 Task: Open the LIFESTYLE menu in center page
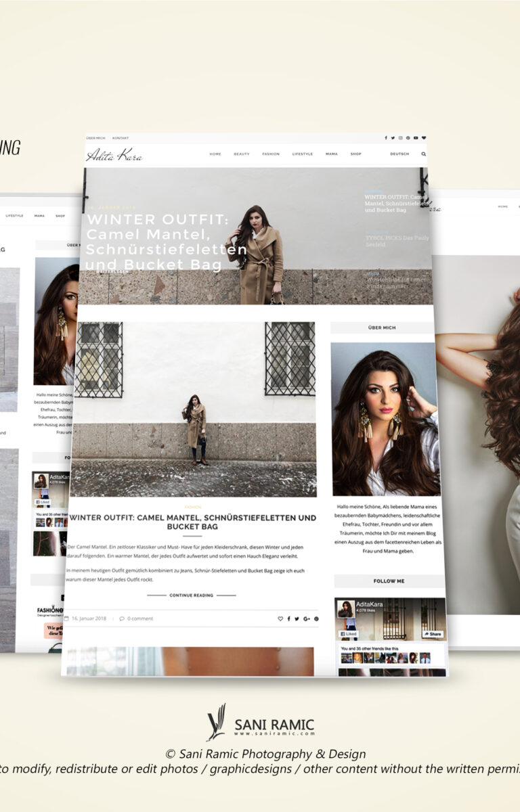point(303,154)
